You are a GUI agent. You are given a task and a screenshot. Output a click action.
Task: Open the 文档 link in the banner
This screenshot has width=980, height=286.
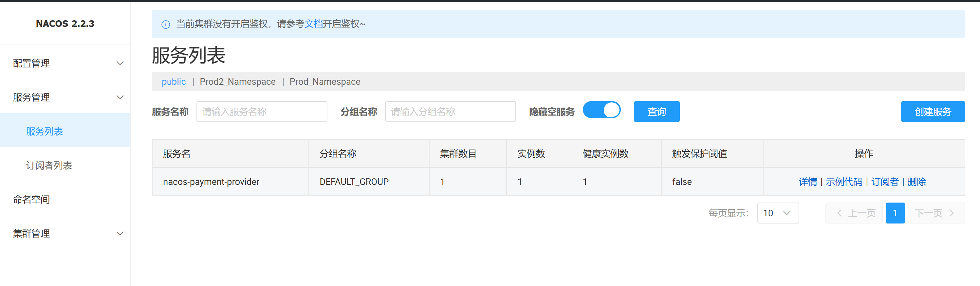[313, 24]
